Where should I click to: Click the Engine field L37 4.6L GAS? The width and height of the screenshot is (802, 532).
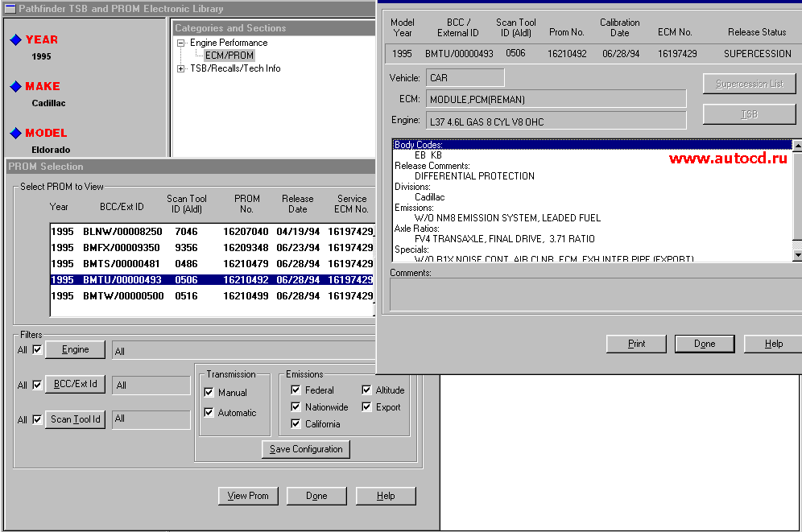[x=556, y=121]
